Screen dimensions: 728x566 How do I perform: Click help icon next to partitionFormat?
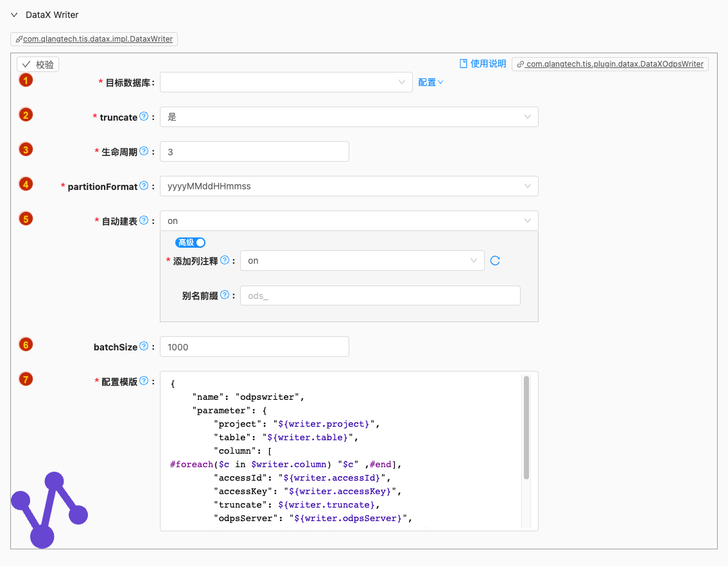point(144,186)
